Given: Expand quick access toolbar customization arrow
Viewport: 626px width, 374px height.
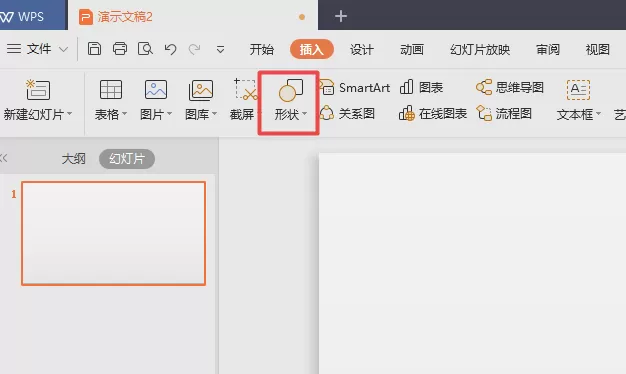Looking at the screenshot, I should point(220,50).
